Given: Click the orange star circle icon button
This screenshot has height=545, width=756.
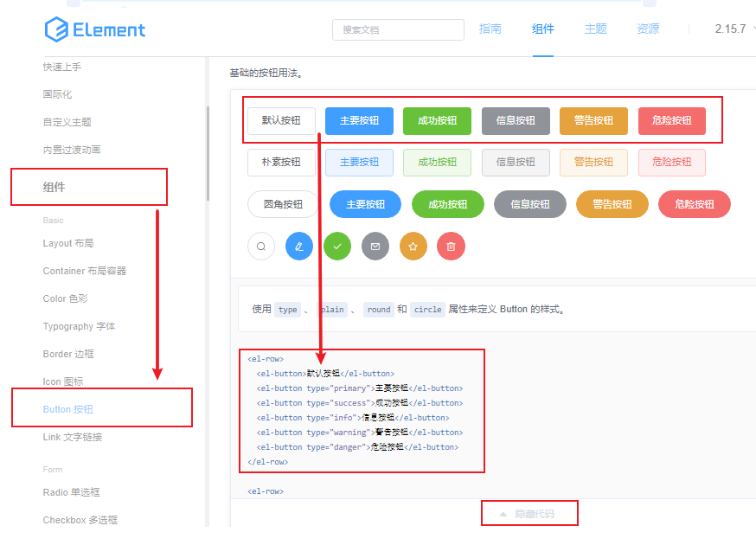Looking at the screenshot, I should click(x=413, y=247).
